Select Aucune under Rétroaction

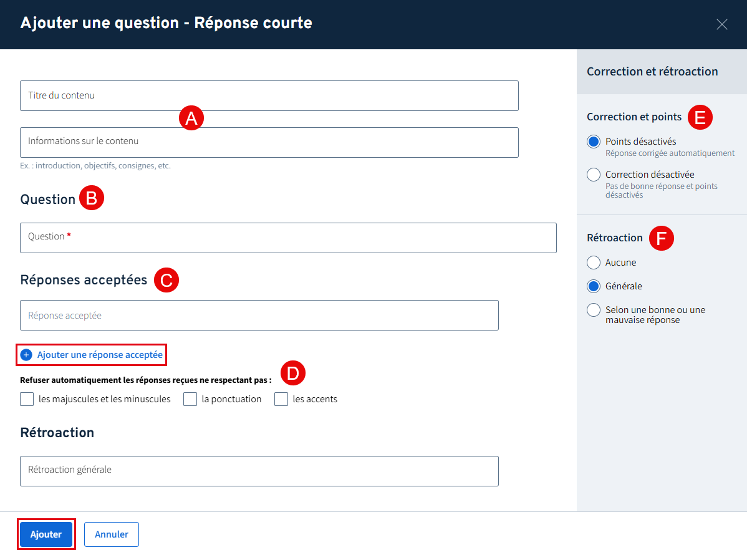point(594,263)
